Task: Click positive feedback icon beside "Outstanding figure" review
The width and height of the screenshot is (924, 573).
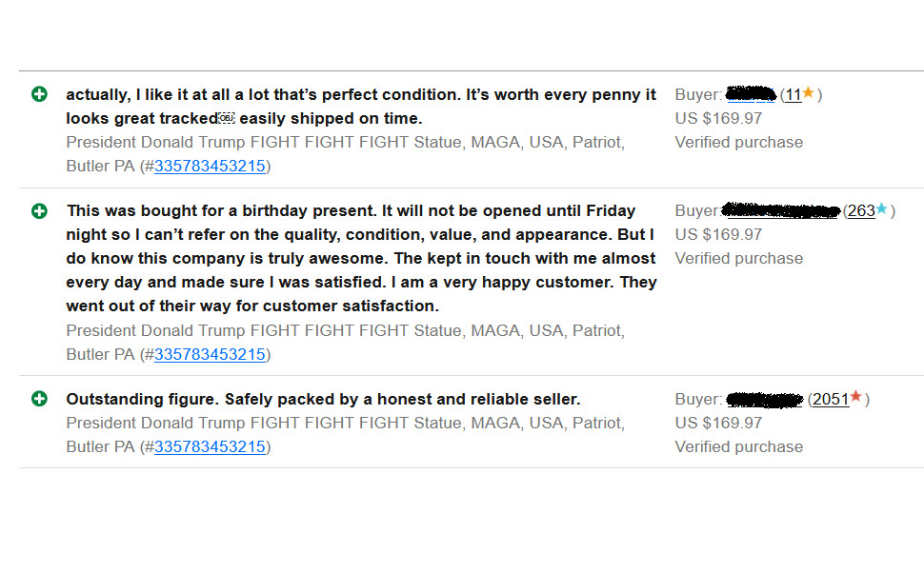Action: [x=39, y=399]
